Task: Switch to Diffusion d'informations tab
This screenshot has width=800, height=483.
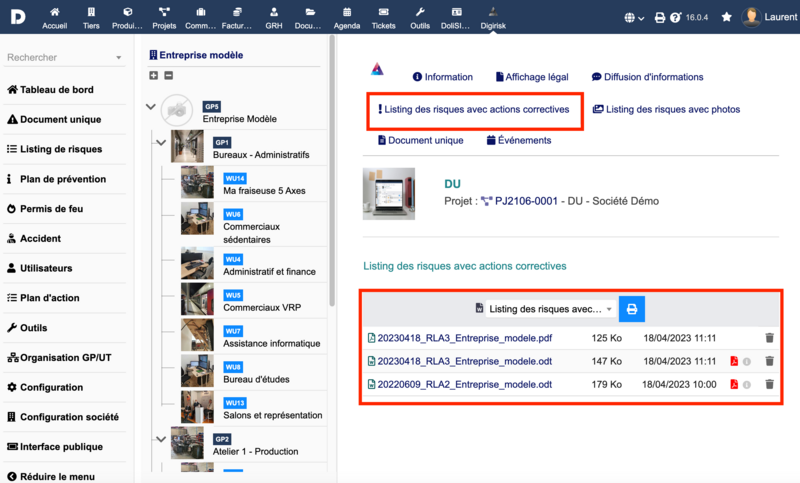Action: point(647,77)
